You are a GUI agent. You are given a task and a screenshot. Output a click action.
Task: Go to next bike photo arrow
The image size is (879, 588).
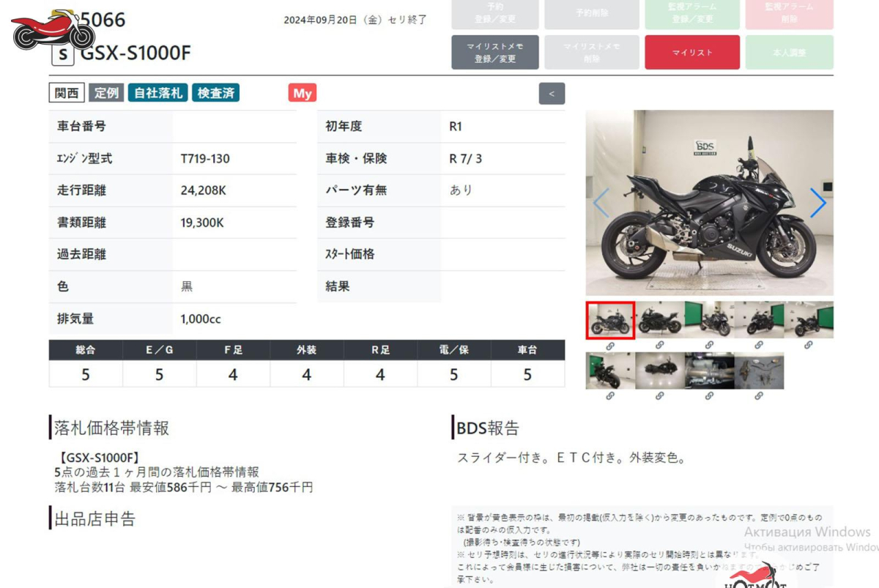(x=817, y=203)
